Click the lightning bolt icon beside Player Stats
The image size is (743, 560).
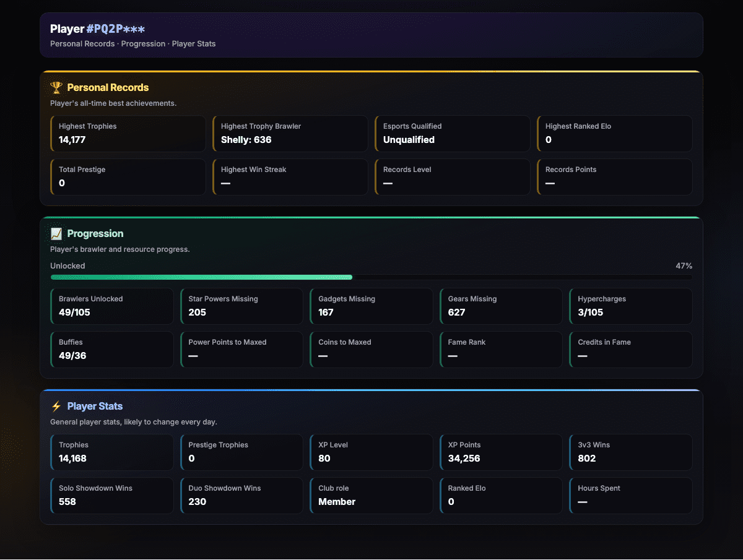coord(56,407)
